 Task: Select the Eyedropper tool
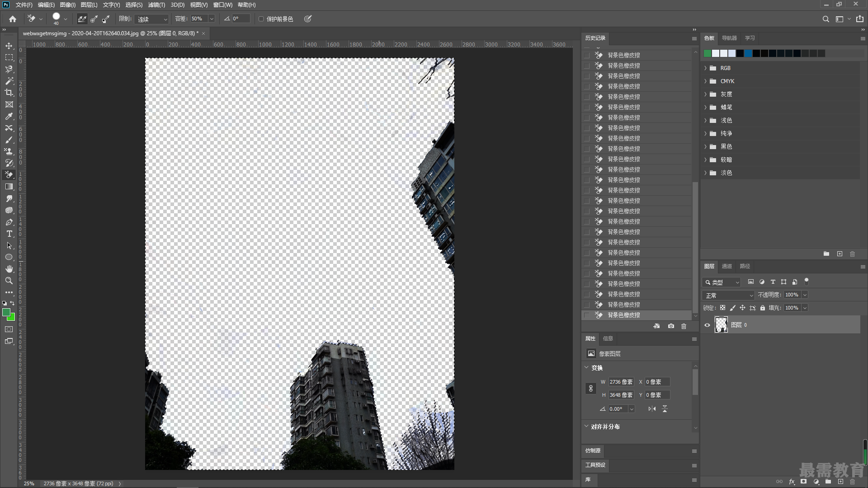coord(9,116)
